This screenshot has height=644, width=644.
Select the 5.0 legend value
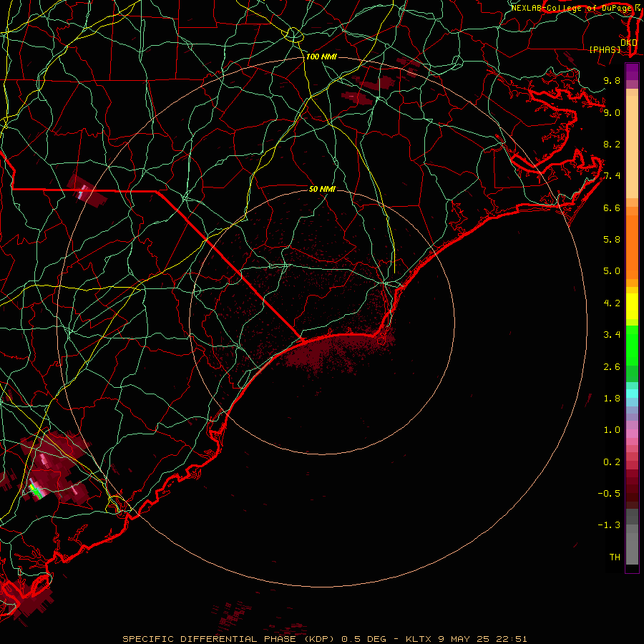[x=612, y=271]
